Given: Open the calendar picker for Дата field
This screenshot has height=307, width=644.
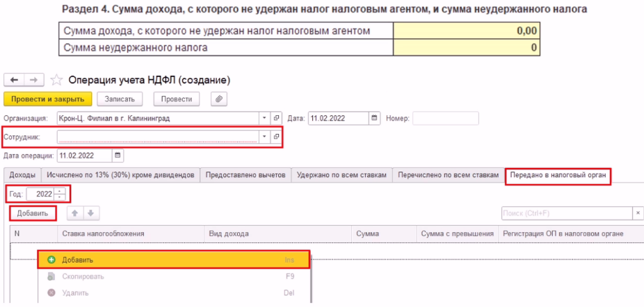Looking at the screenshot, I should pos(375,118).
